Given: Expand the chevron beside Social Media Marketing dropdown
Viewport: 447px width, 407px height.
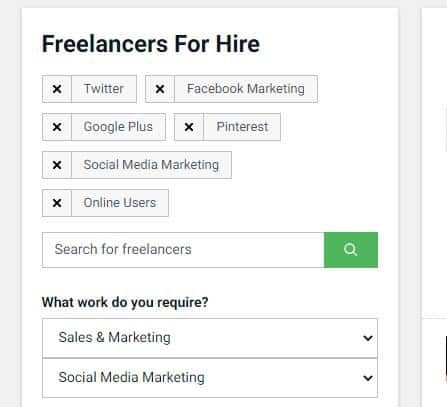Looking at the screenshot, I should click(x=368, y=378).
